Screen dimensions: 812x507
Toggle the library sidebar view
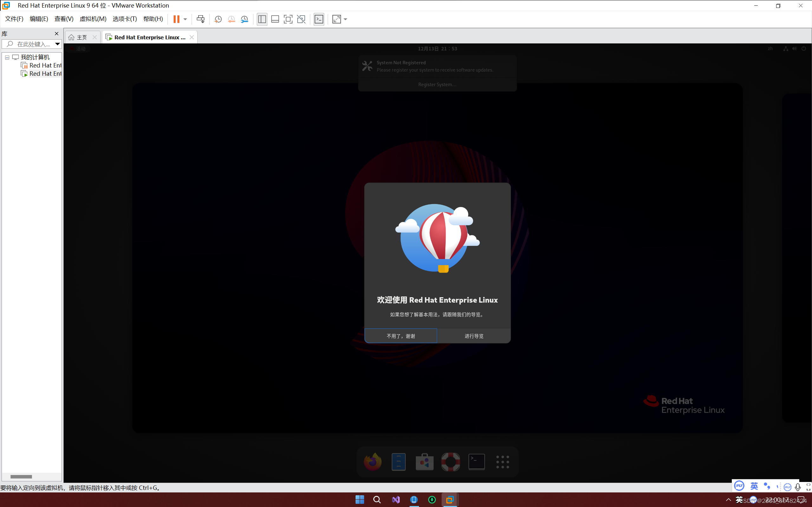[x=262, y=19]
